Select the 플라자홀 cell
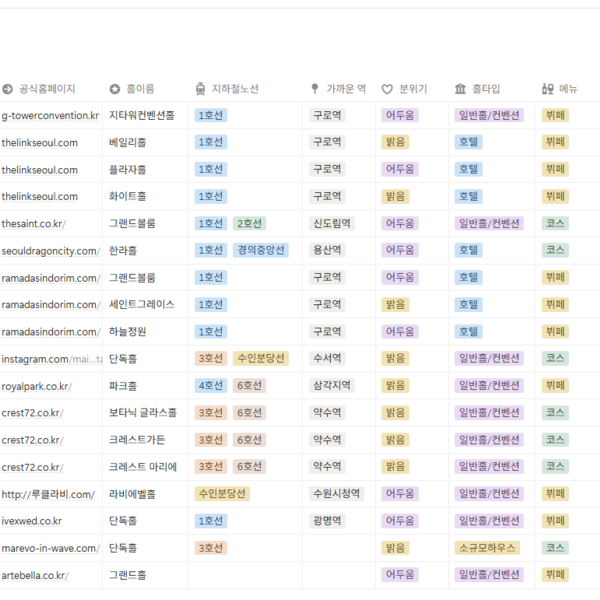 (x=145, y=170)
